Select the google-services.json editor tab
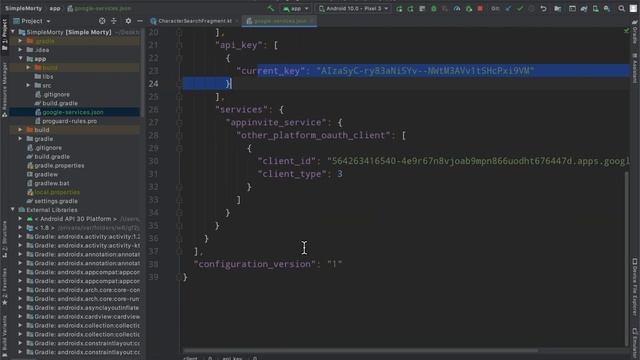 click(x=280, y=21)
